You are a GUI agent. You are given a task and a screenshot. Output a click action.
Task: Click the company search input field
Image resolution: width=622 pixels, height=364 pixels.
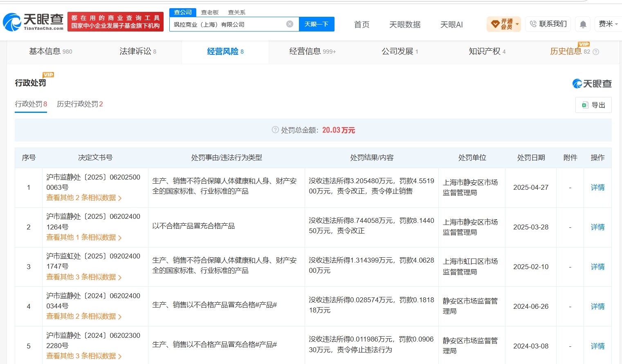(228, 24)
